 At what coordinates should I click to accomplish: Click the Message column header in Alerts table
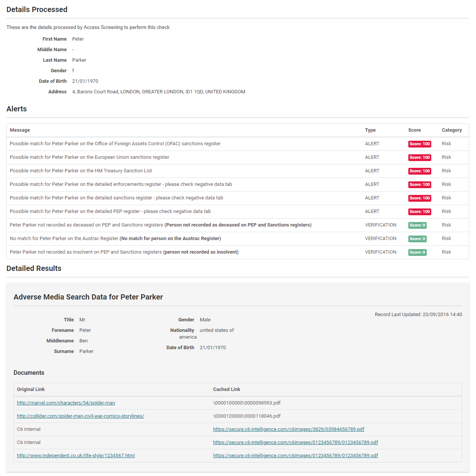(x=20, y=130)
